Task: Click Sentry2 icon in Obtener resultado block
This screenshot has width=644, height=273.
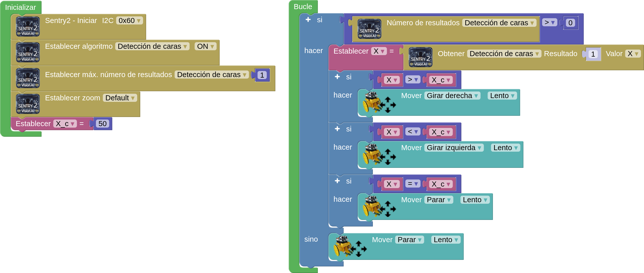Action: pos(420,57)
